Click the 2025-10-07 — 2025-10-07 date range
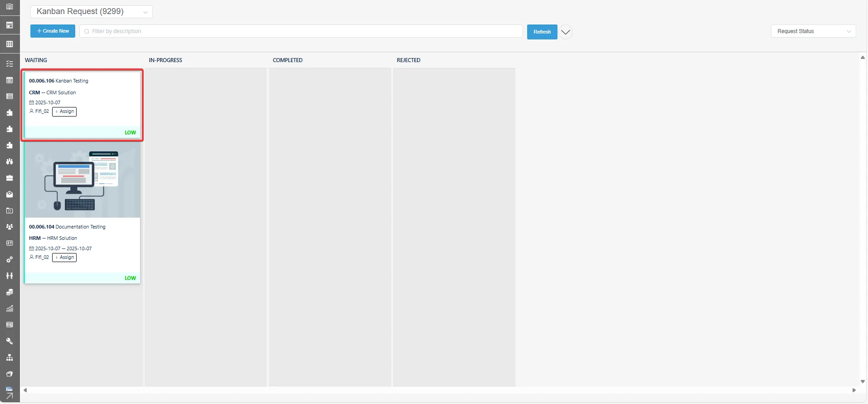The width and height of the screenshot is (868, 404). click(x=63, y=248)
